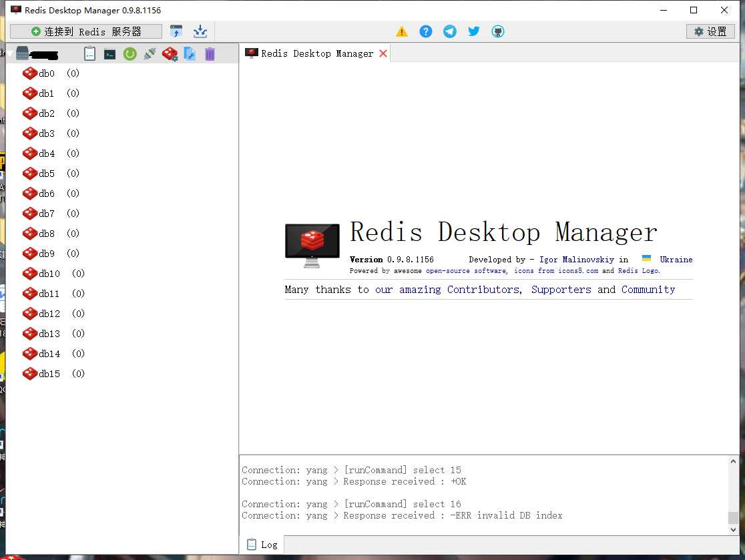Select database db15 in tree

pyautogui.click(x=53, y=373)
